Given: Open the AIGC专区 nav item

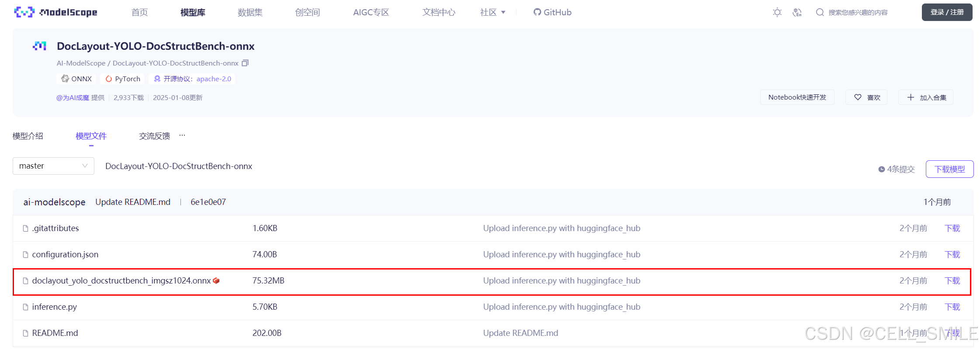Looking at the screenshot, I should (x=371, y=12).
